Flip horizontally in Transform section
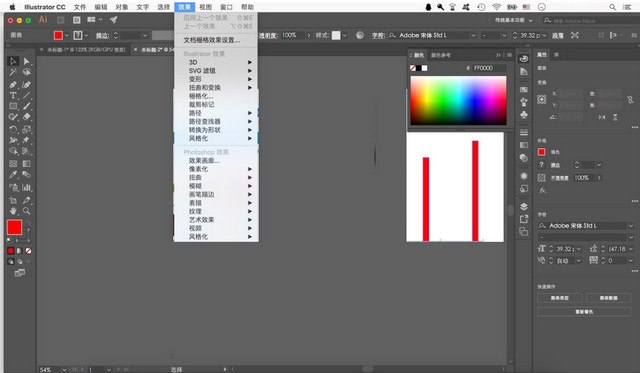This screenshot has width=640, height=373. (x=602, y=117)
